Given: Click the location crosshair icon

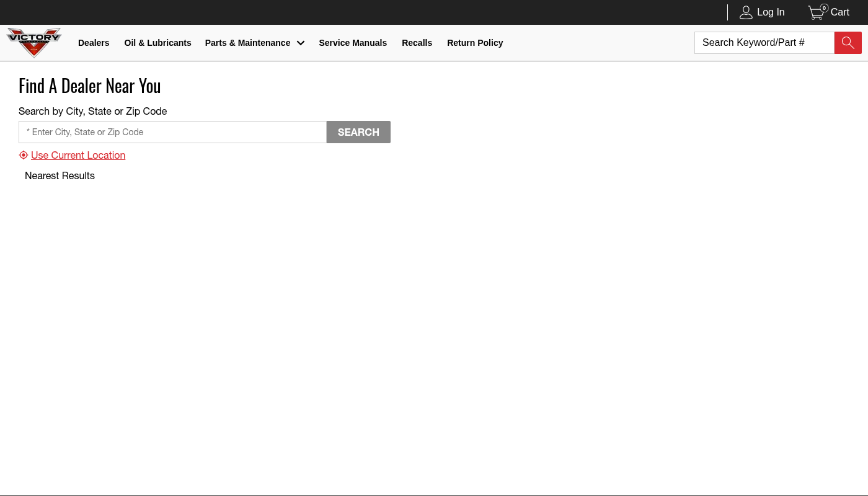Looking at the screenshot, I should [x=24, y=155].
